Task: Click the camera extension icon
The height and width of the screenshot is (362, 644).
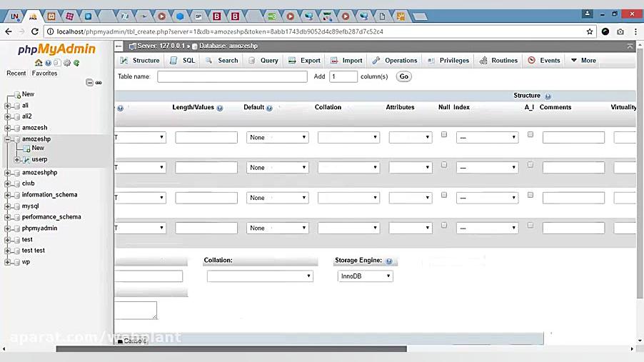Action: tap(620, 31)
